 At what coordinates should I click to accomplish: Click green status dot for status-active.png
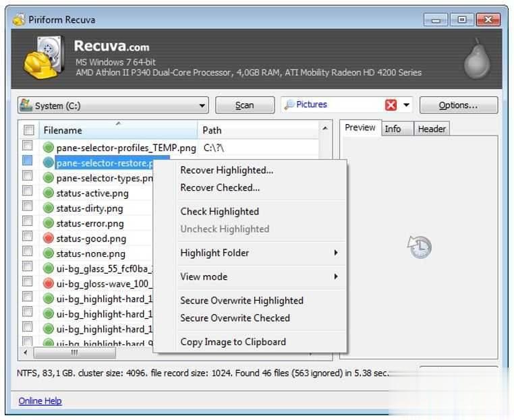48,193
